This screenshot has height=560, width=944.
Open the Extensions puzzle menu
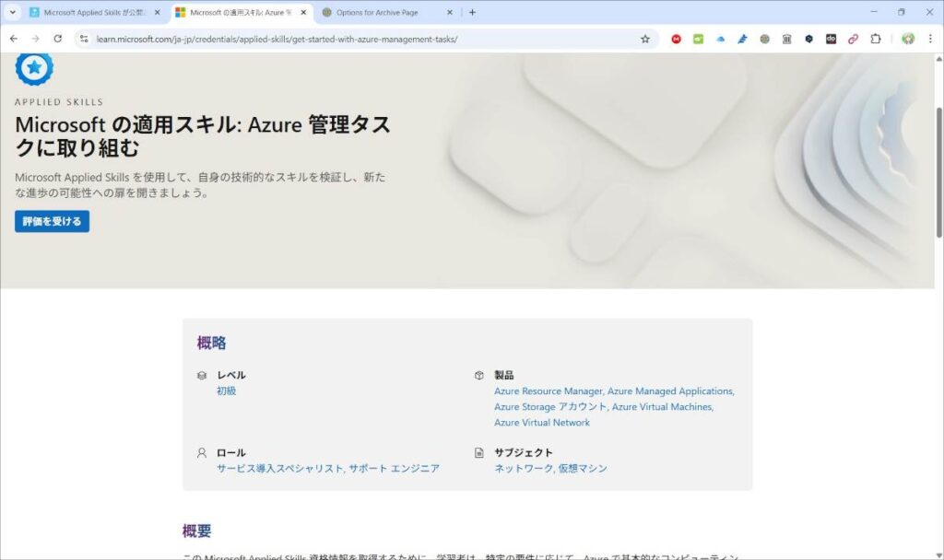click(876, 39)
